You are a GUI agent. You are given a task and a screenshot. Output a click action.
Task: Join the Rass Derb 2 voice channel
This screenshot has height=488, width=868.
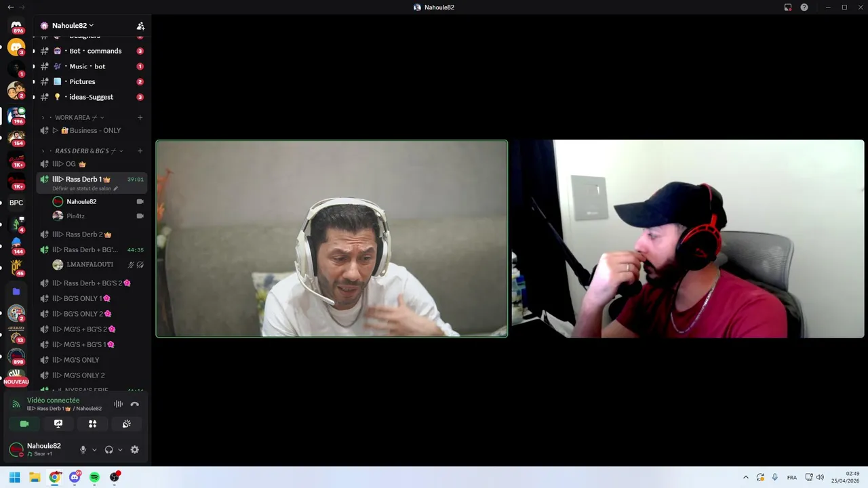[x=92, y=235]
